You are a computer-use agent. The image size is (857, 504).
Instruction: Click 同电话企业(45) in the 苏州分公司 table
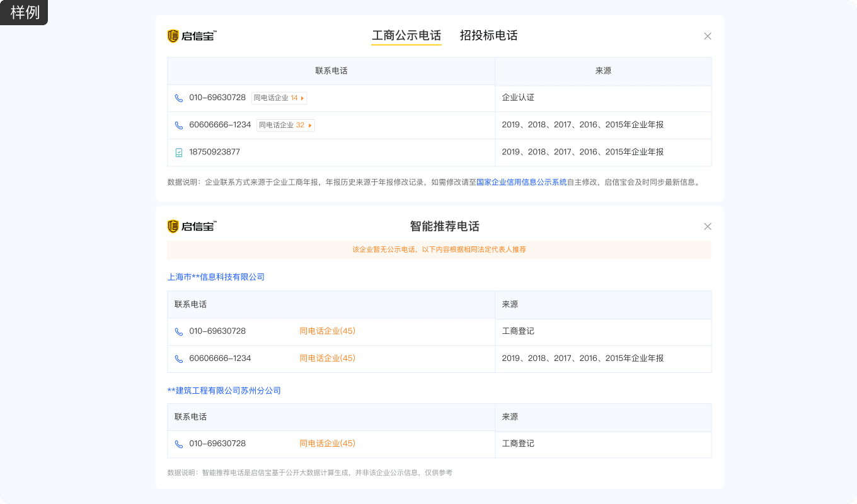(x=327, y=444)
